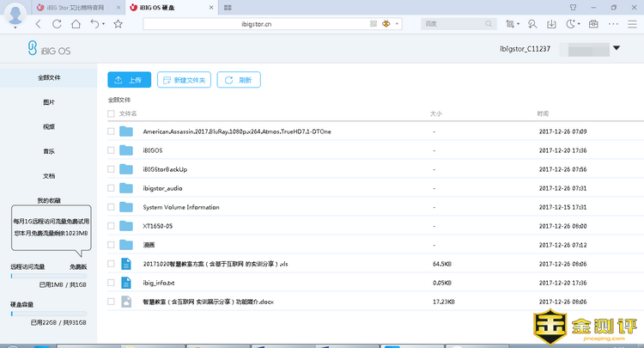This screenshot has width=644, height=348.
Task: Click the 新建文件夹 button
Action: click(x=184, y=80)
